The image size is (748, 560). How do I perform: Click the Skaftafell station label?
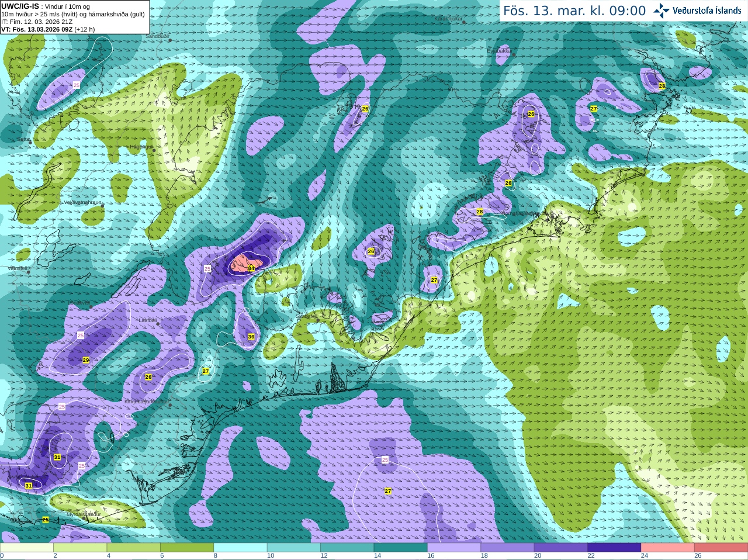pyautogui.click(x=306, y=316)
